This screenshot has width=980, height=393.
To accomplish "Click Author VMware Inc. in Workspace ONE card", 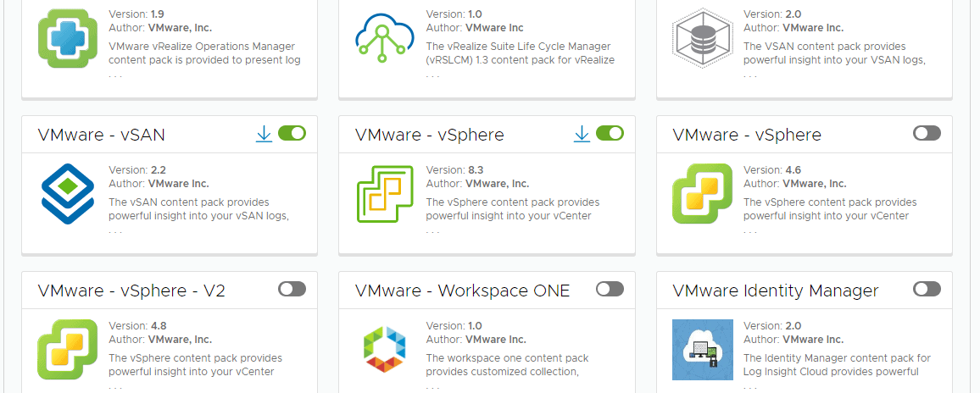I will click(476, 340).
